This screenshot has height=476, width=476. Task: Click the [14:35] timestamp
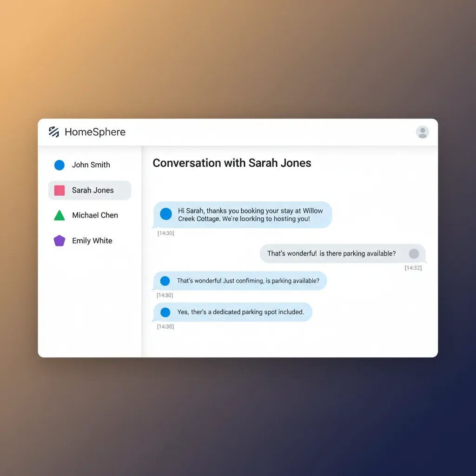pos(165,327)
